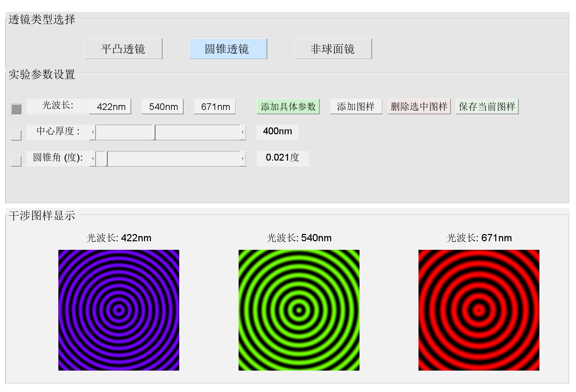Select the 非球面镜 lens type
Screen dimensions: 576x392
pyautogui.click(x=333, y=49)
